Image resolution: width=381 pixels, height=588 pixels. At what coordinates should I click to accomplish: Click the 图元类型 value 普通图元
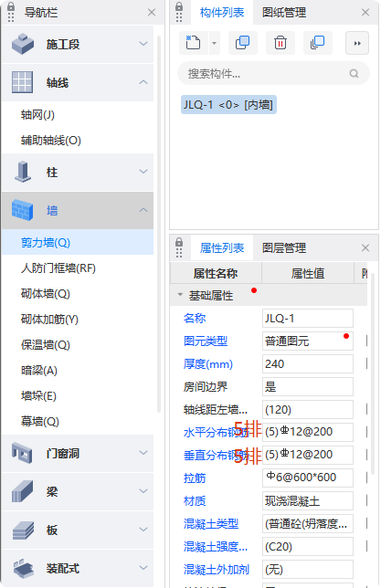(308, 341)
